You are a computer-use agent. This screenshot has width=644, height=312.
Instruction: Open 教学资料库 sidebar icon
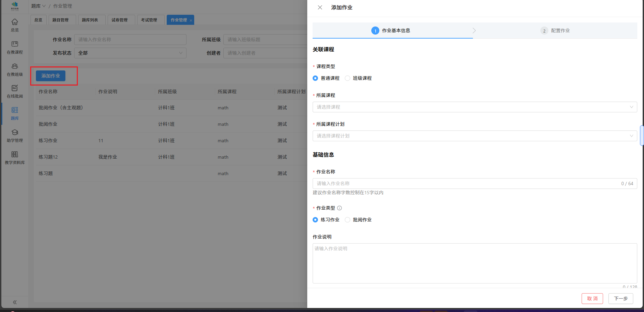[x=15, y=155]
